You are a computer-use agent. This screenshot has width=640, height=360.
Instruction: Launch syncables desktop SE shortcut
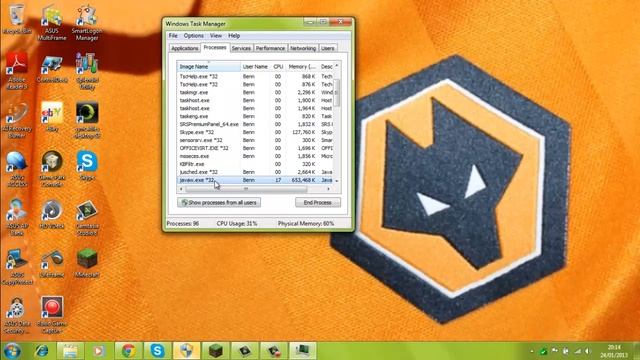pyautogui.click(x=87, y=120)
